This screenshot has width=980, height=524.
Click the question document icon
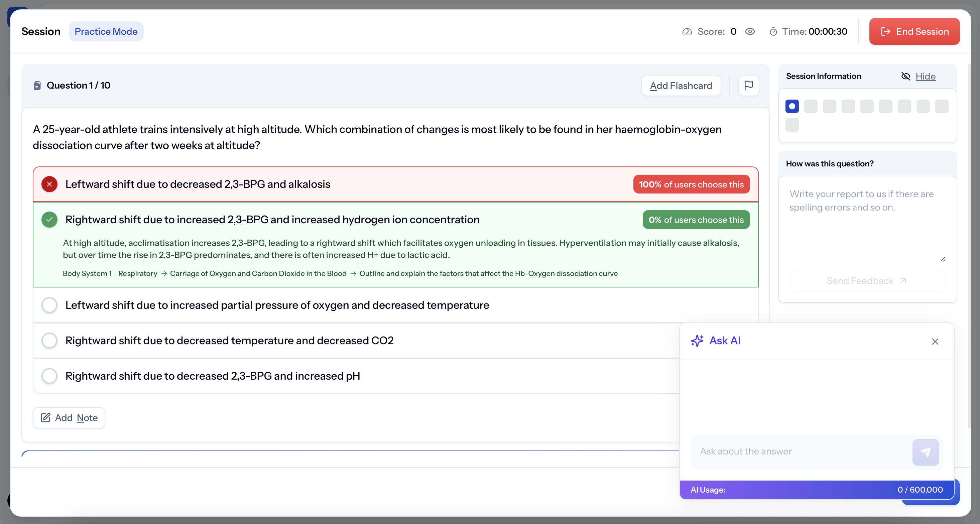click(37, 86)
